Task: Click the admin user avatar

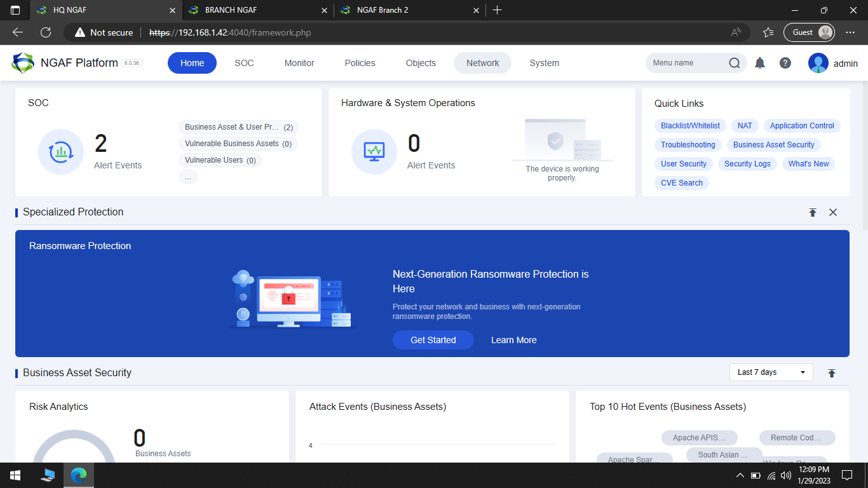Action: (x=818, y=63)
